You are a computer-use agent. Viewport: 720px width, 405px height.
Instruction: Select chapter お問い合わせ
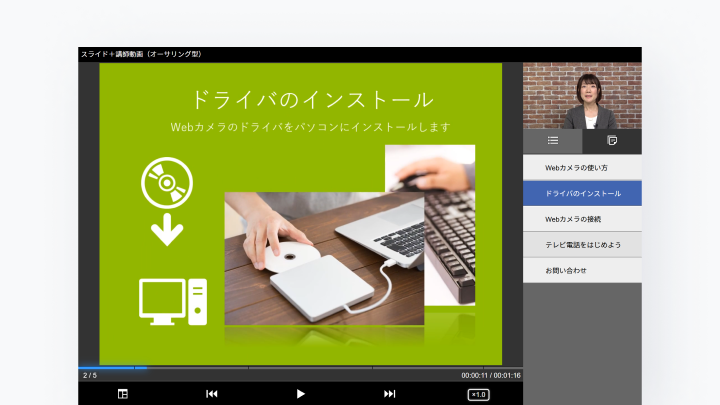point(582,270)
